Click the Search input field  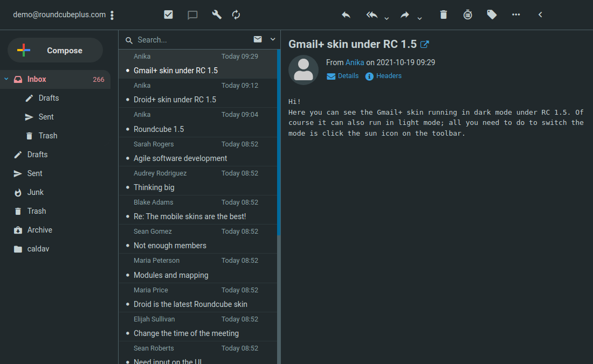(x=192, y=40)
